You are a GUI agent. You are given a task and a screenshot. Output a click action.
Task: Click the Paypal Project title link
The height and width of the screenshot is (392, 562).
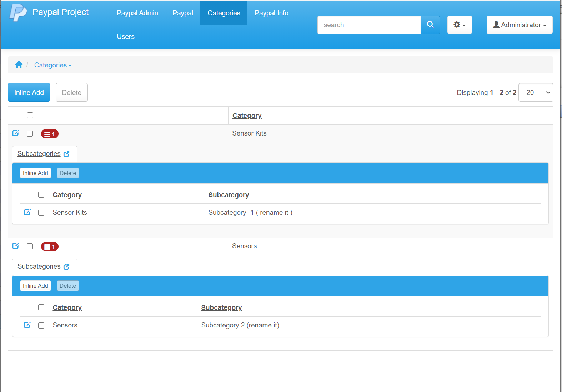(60, 12)
